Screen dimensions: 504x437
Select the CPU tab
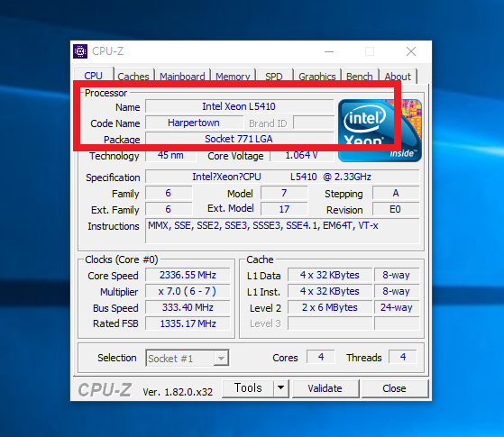click(93, 75)
